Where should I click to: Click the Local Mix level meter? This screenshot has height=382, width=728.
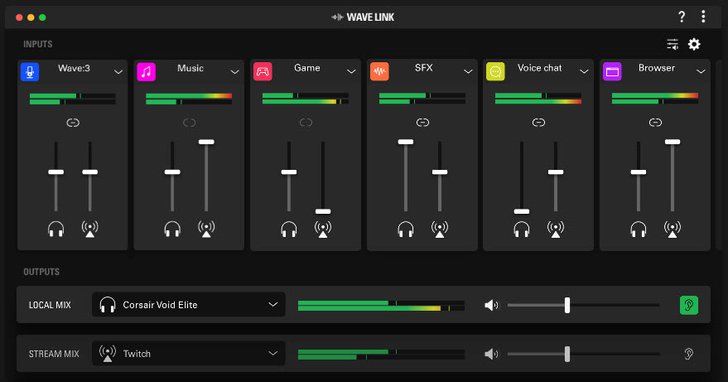coord(381,305)
